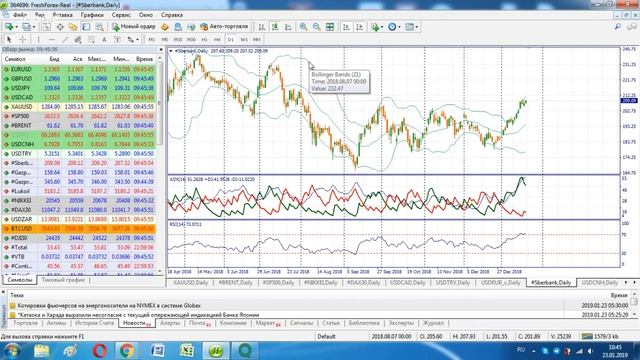640x360 pixels.
Task: Open Opera browser from the taskbar
Action: 100,351
